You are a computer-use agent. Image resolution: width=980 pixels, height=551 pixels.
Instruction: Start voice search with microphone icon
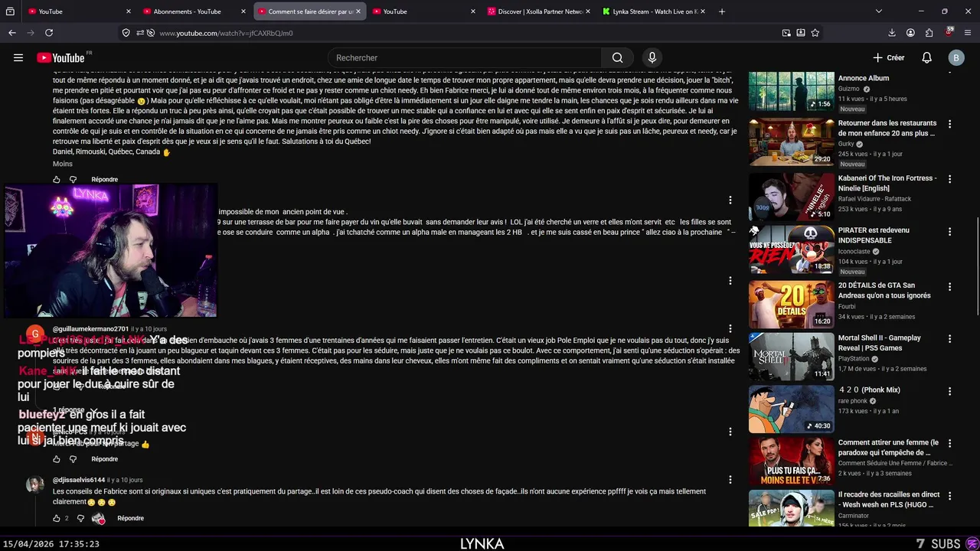pyautogui.click(x=652, y=57)
